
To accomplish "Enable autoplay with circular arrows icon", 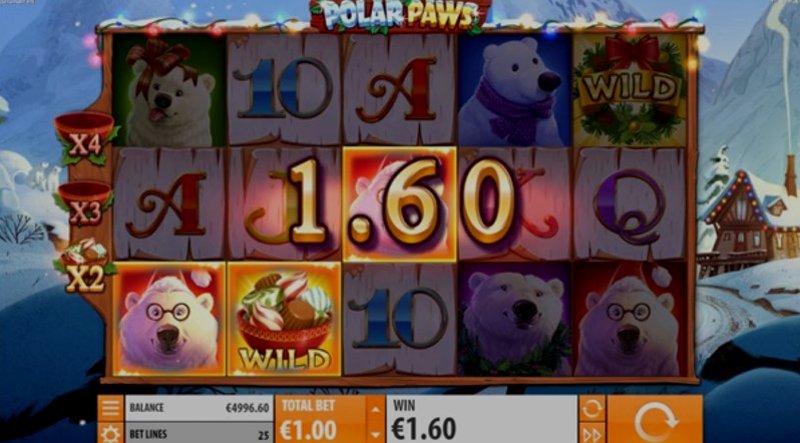I will point(592,408).
